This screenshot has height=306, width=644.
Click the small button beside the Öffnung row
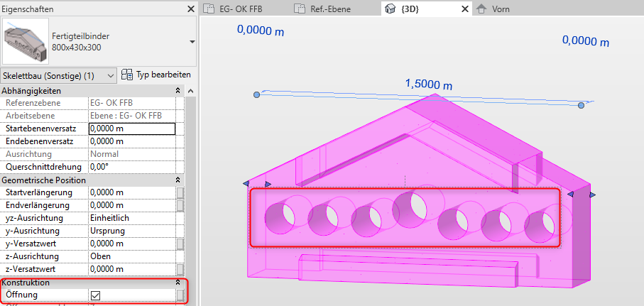(x=180, y=295)
